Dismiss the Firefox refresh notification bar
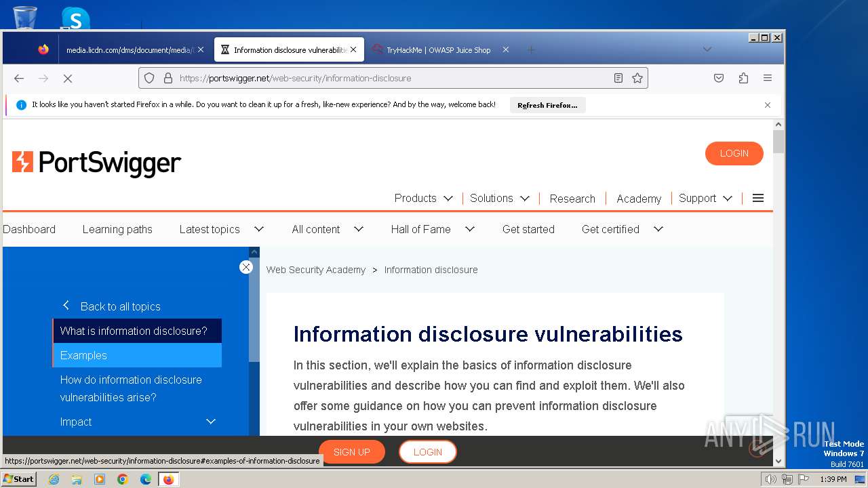868x488 pixels. pyautogui.click(x=768, y=105)
